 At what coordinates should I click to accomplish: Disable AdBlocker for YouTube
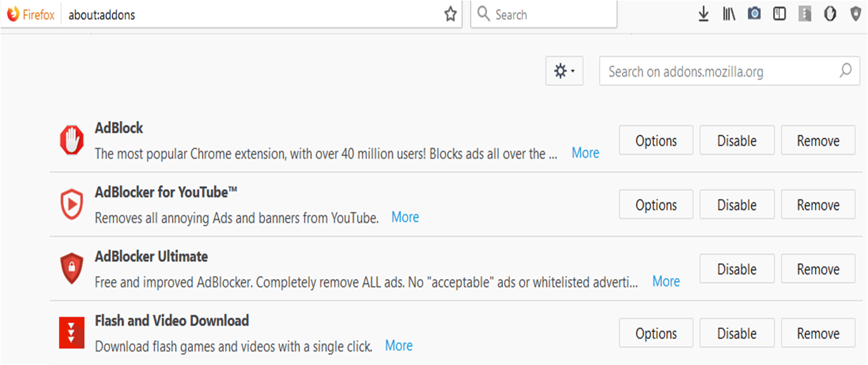[737, 205]
